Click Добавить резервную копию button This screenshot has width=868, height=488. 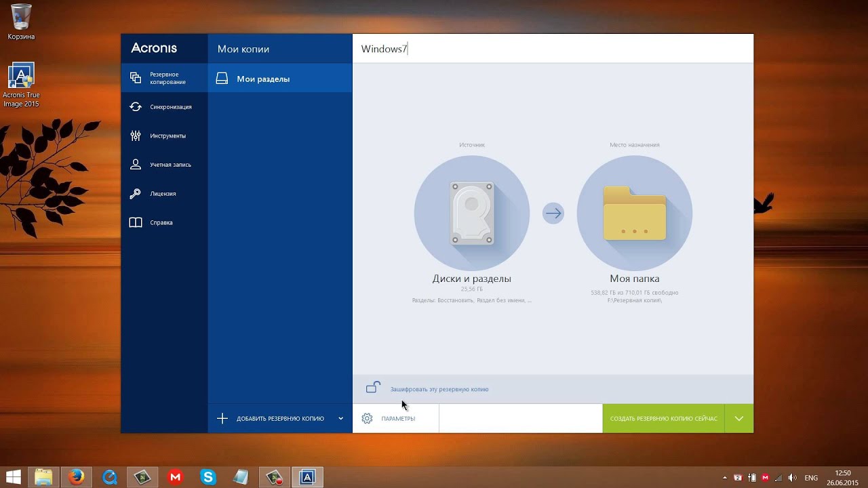pos(271,419)
